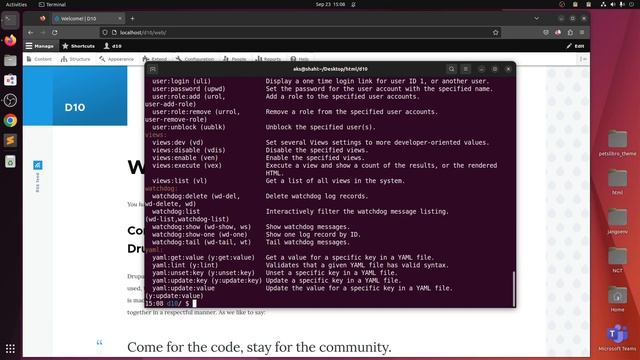Open Ubuntu Software from the dock
The height and width of the screenshot is (360, 640).
tap(10, 80)
